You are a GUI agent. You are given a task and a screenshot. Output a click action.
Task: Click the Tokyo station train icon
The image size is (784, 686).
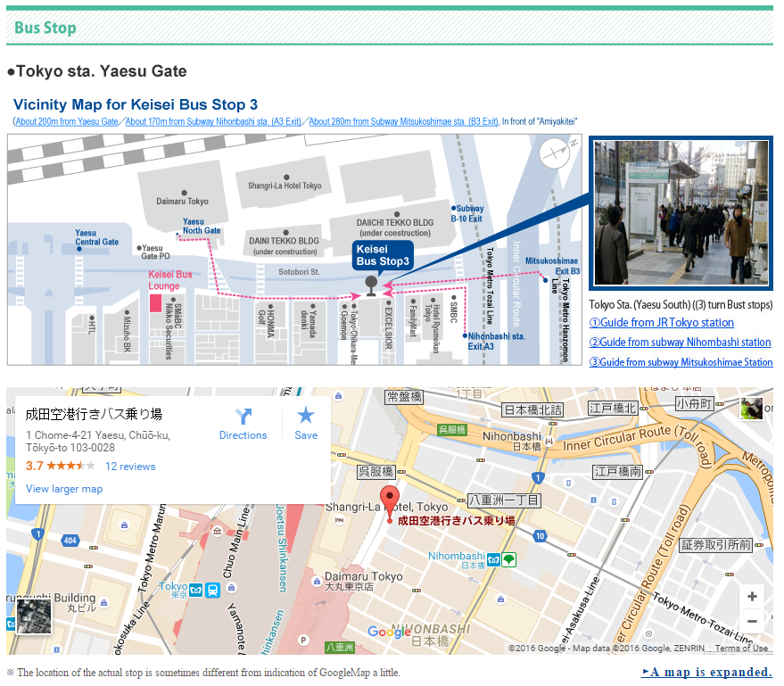click(x=212, y=590)
